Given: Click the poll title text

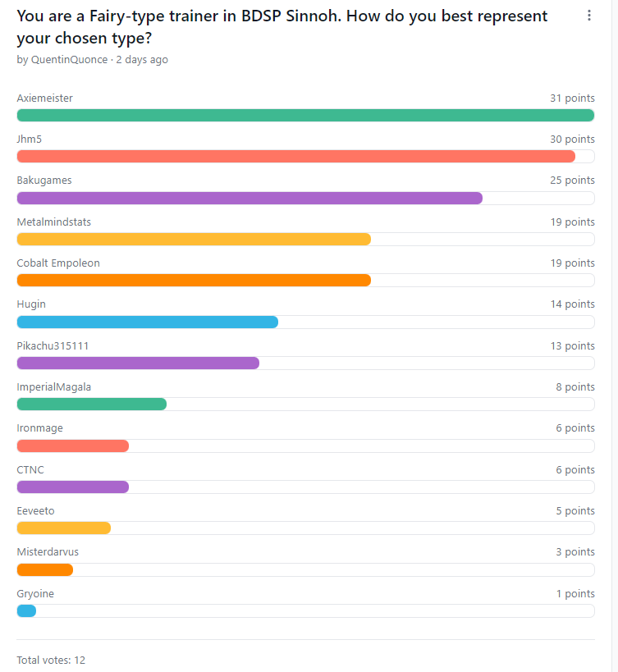Looking at the screenshot, I should (282, 26).
